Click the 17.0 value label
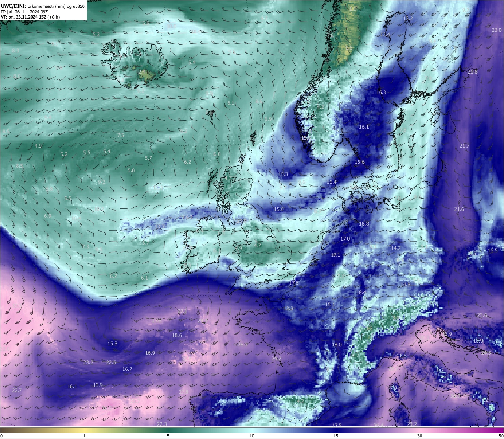 345,239
